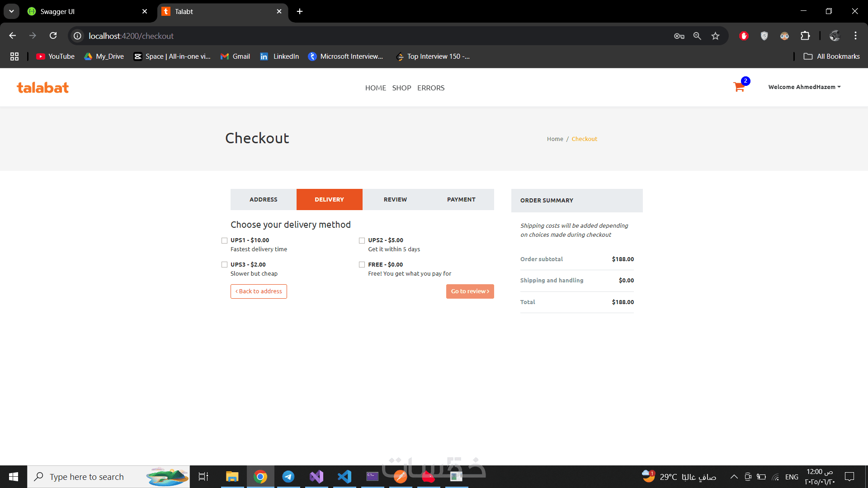
Task: Open Telegram from the taskbar
Action: point(288,477)
